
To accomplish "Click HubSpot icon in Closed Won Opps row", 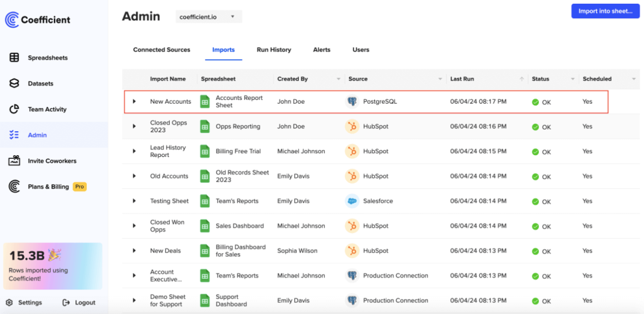I will (x=352, y=226).
